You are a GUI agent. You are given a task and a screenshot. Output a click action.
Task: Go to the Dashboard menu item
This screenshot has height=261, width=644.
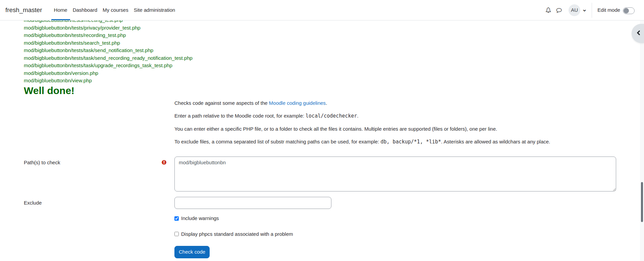click(85, 10)
